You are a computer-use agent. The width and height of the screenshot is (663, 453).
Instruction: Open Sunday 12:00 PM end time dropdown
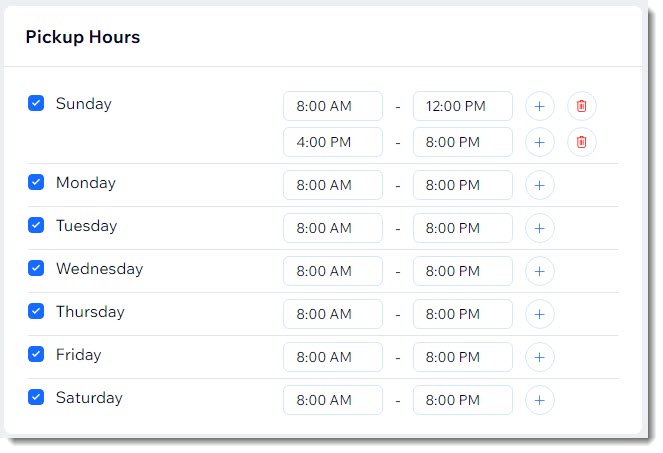click(463, 106)
